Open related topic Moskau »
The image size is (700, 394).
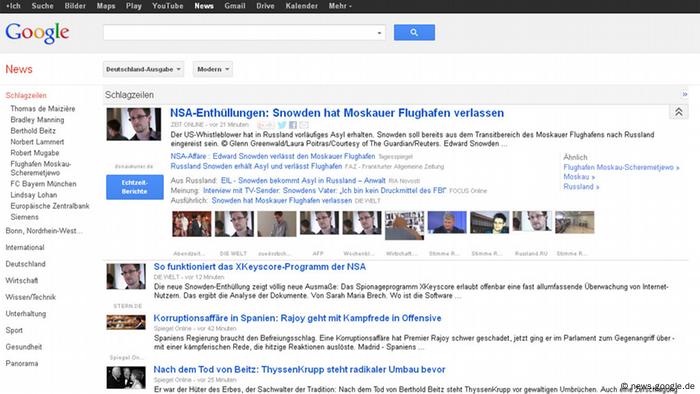point(579,177)
